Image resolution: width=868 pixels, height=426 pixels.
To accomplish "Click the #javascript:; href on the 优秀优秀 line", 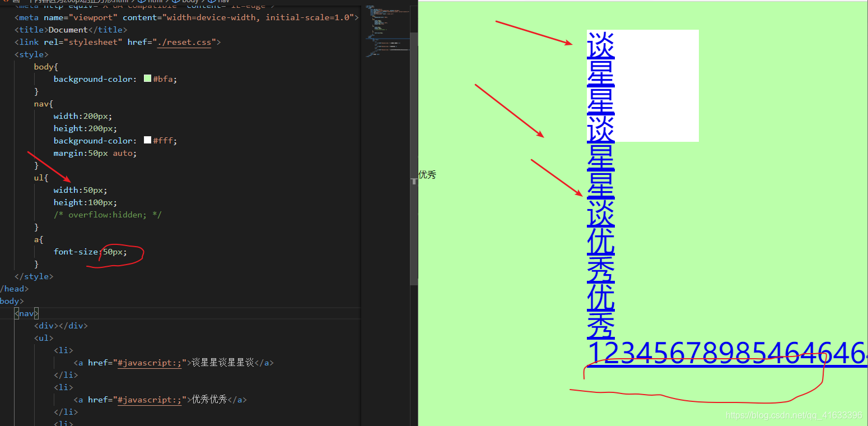I will [x=150, y=400].
